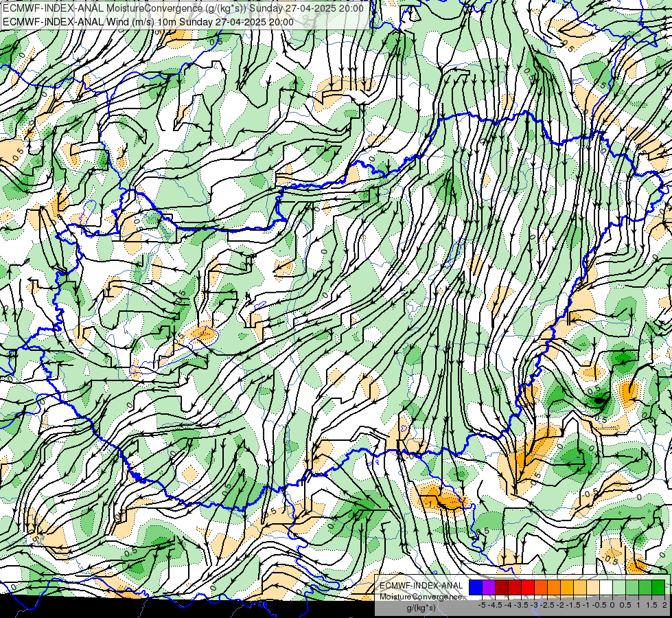Click the MoistureConvergence title line at top
The height and width of the screenshot is (618, 672).
(183, 8)
